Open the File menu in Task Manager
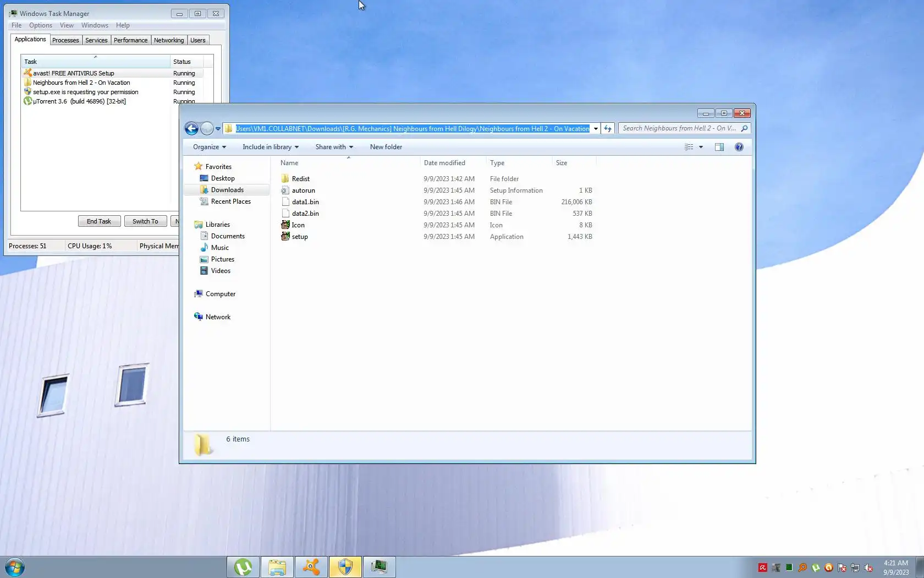Screen dimensions: 924x578 pos(16,25)
